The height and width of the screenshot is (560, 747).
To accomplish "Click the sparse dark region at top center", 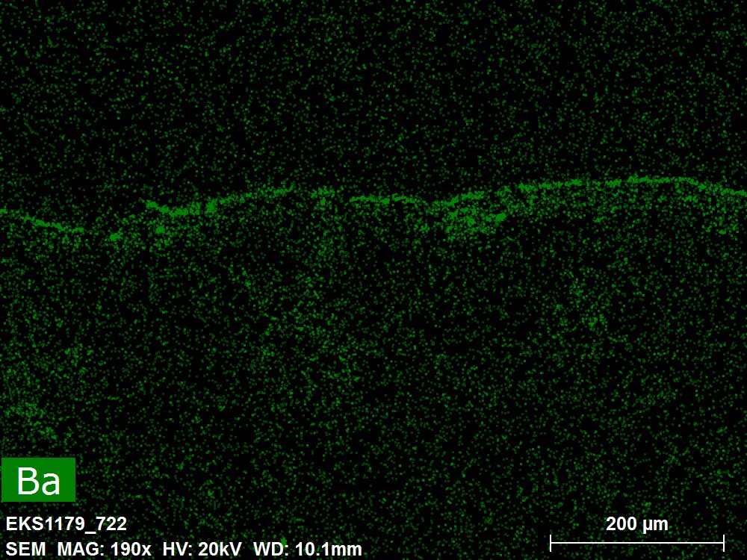I will (x=373, y=75).
